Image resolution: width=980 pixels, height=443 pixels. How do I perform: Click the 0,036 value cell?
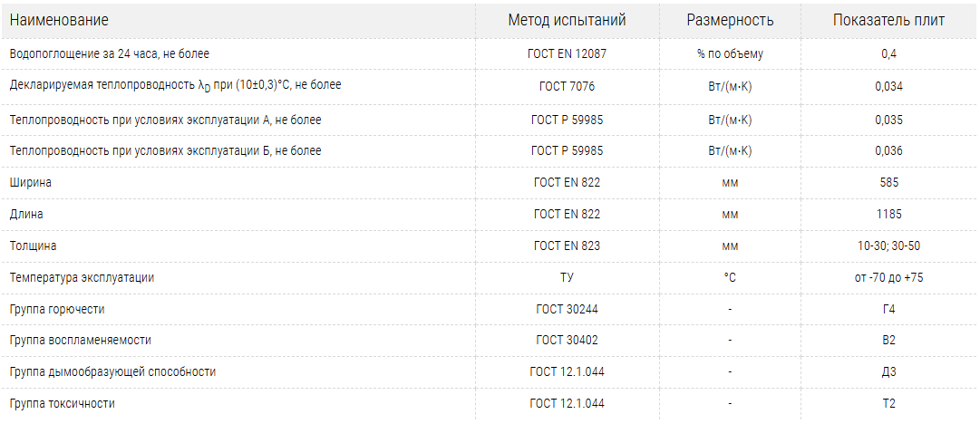(888, 151)
